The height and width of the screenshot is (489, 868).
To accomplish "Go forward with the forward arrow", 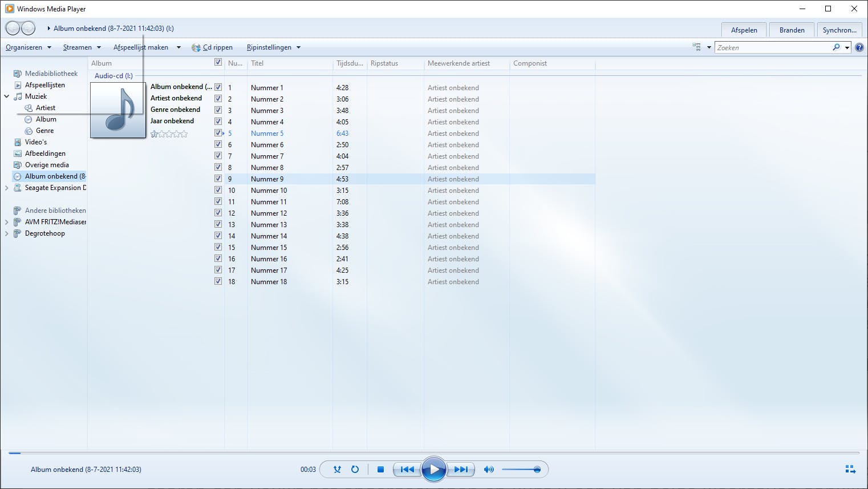I will click(28, 28).
